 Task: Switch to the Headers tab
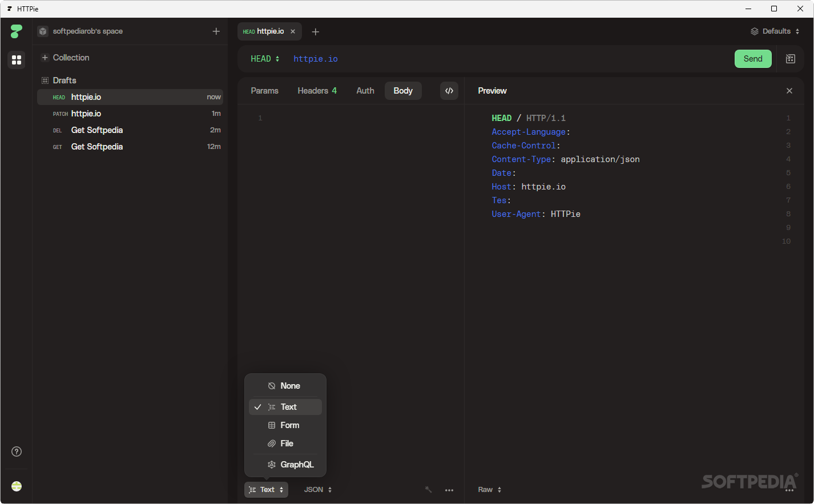tap(317, 91)
